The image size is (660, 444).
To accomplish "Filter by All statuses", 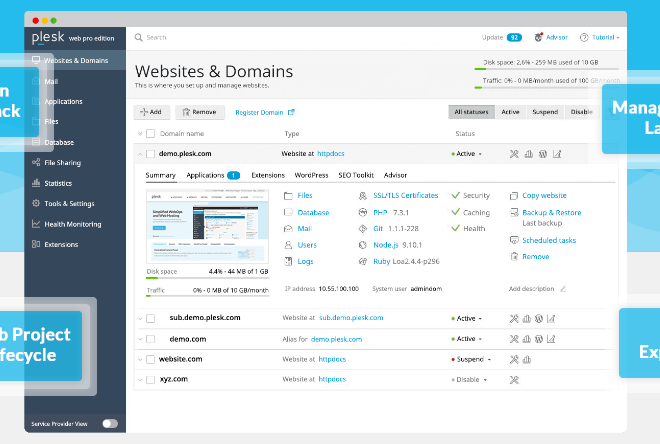I will tap(471, 112).
